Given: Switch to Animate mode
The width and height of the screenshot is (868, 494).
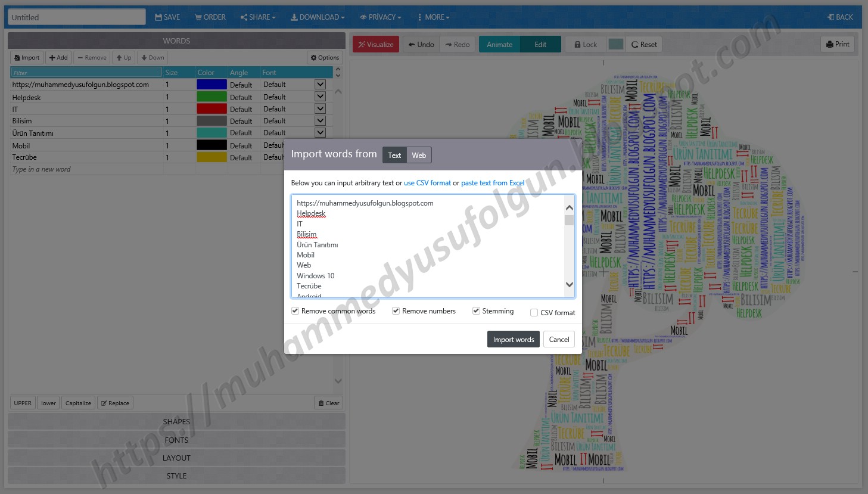Looking at the screenshot, I should coord(499,45).
